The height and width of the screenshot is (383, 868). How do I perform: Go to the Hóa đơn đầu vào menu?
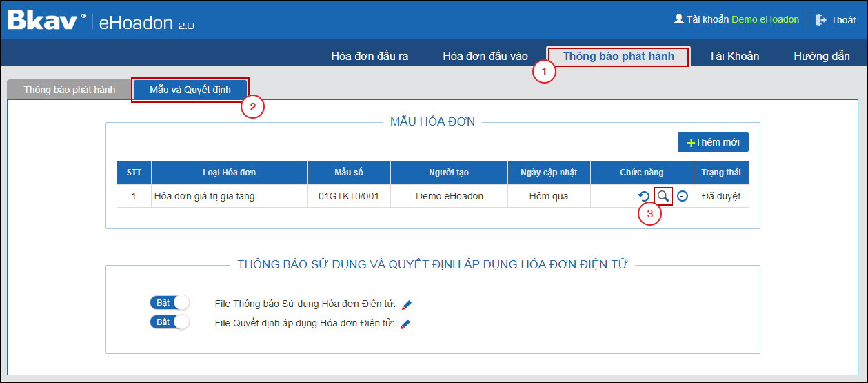(485, 57)
